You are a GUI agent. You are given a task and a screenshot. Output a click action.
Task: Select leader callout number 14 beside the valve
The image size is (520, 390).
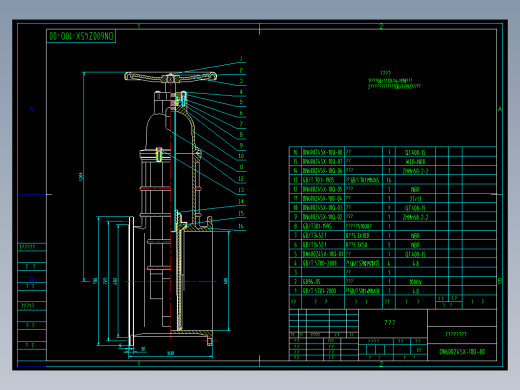[241, 201]
